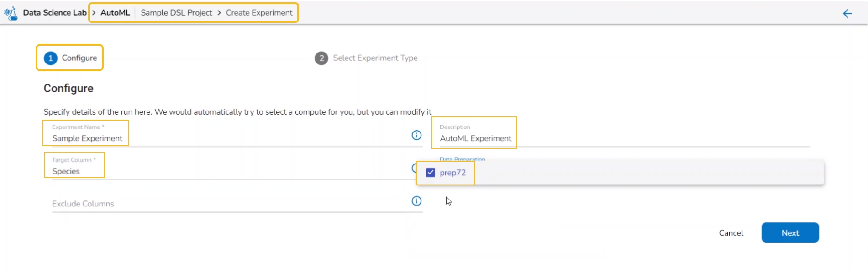Show info for the Experiment Name field
Viewport: 868px width, 269px height.
[x=416, y=135]
